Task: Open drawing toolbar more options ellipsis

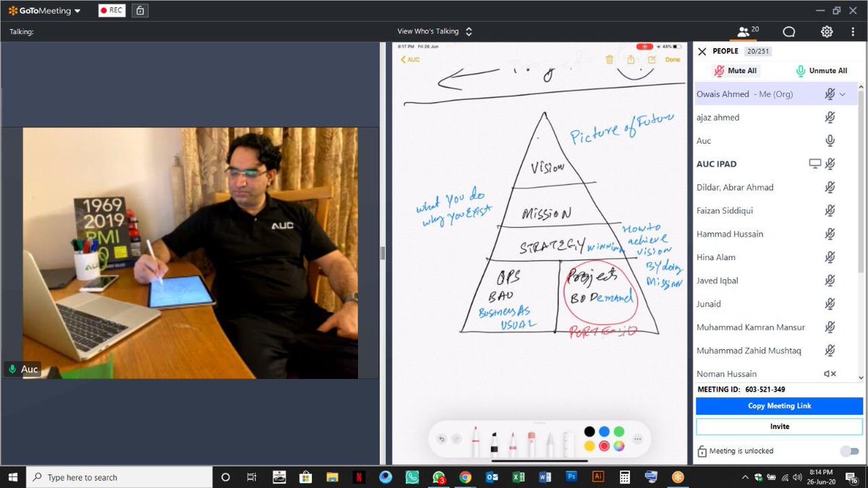Action: pyautogui.click(x=637, y=439)
